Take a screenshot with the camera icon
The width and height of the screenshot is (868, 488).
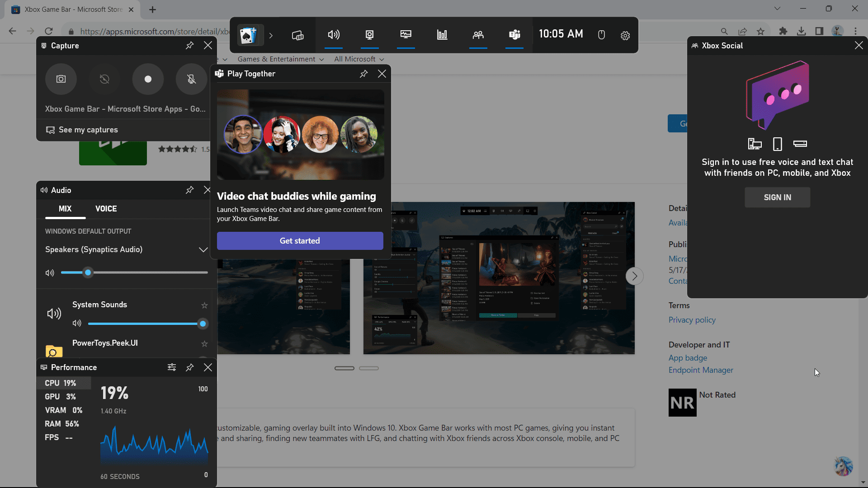[61, 79]
